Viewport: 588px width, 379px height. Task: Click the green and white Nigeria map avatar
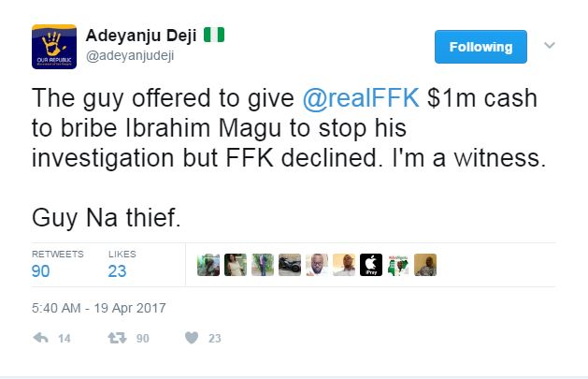click(x=399, y=265)
